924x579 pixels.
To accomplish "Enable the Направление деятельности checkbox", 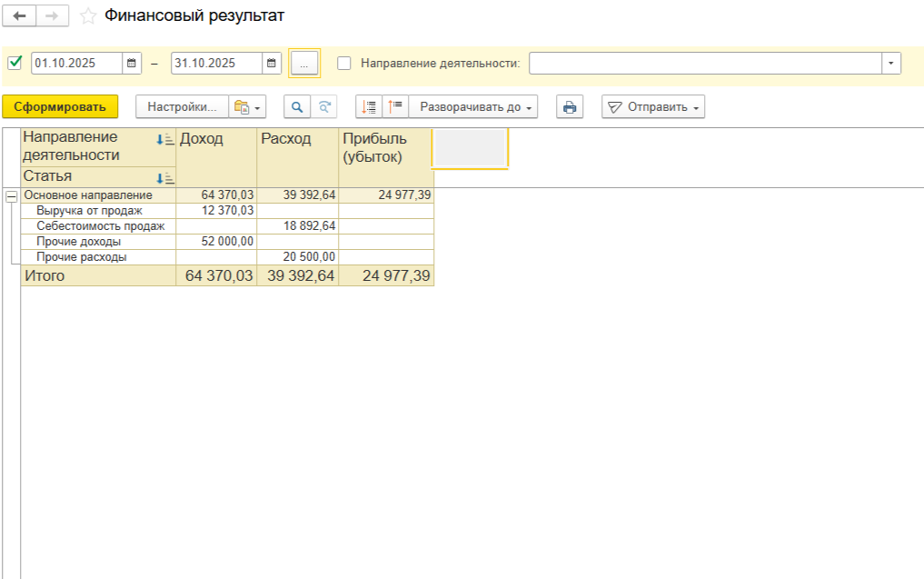I will pos(344,64).
